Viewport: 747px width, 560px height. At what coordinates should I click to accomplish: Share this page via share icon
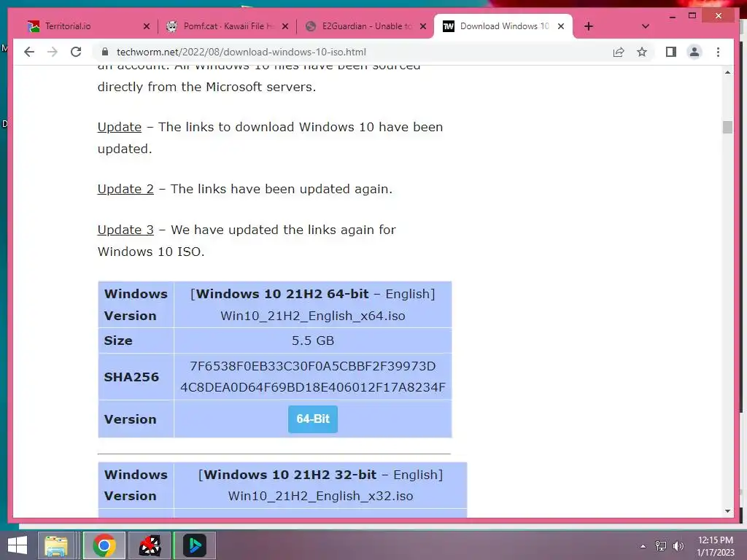[x=619, y=52]
